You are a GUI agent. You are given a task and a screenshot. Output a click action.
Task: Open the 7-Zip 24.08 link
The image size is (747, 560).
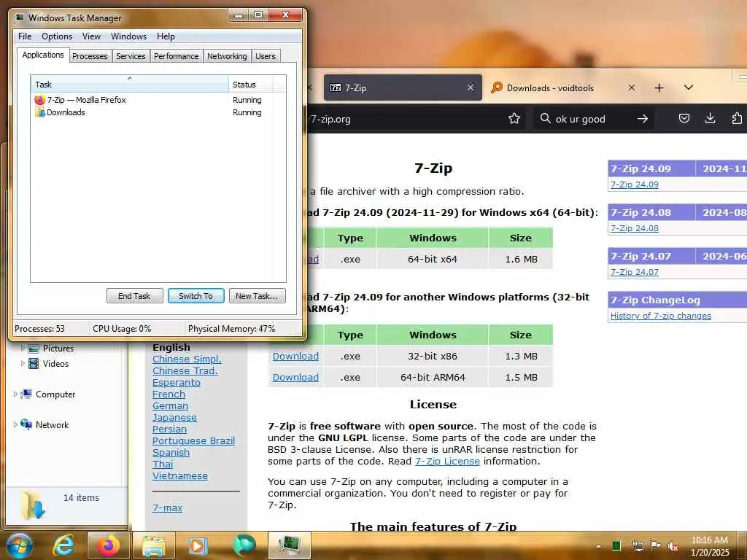pyautogui.click(x=635, y=228)
